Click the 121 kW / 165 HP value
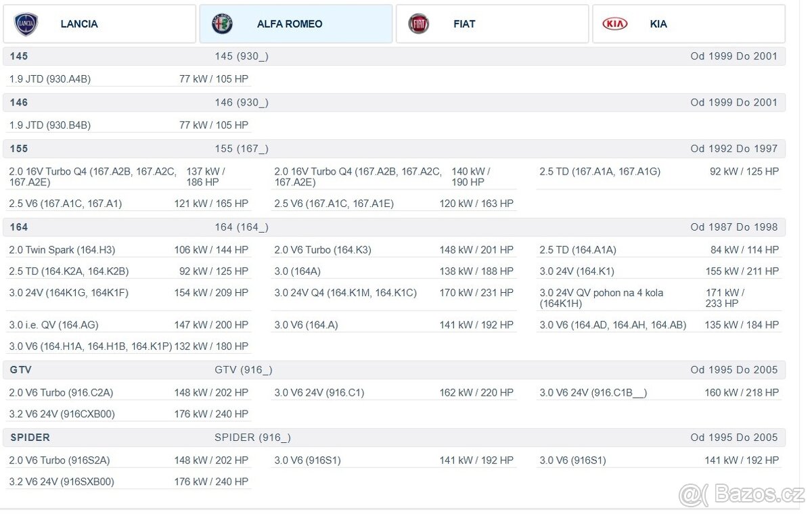 [211, 204]
